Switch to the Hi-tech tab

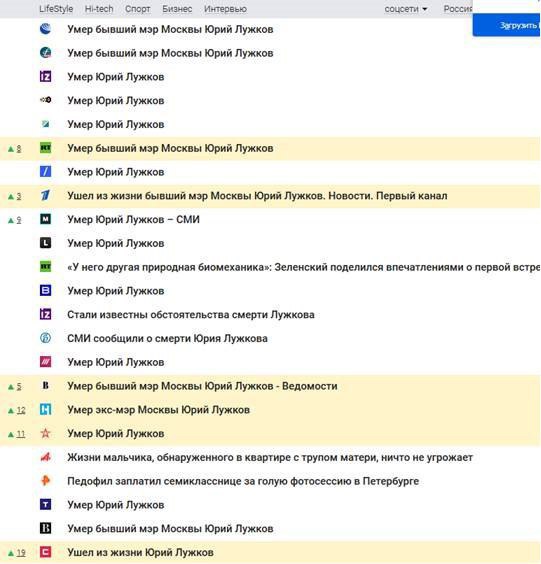coord(99,9)
